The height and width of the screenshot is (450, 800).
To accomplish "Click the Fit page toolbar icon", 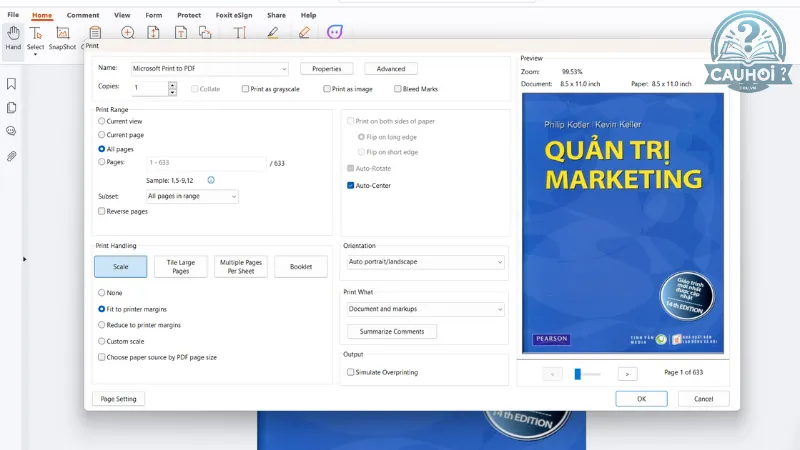I will pyautogui.click(x=153, y=33).
